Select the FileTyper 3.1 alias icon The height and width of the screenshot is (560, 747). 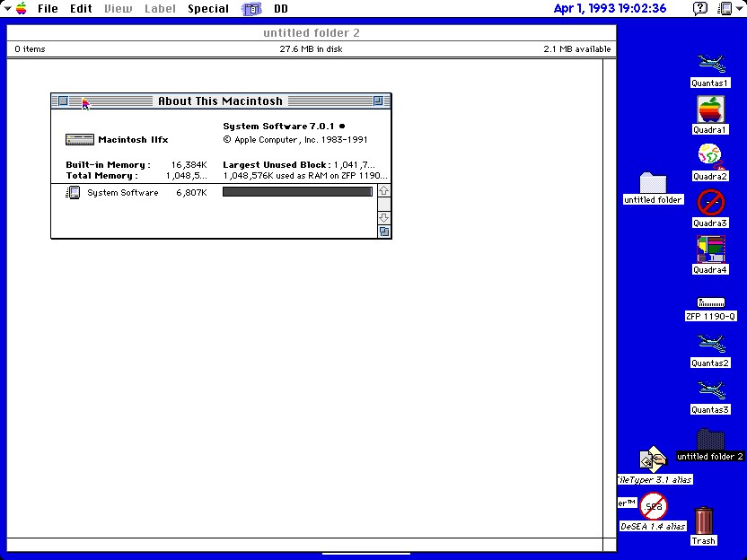point(653,459)
